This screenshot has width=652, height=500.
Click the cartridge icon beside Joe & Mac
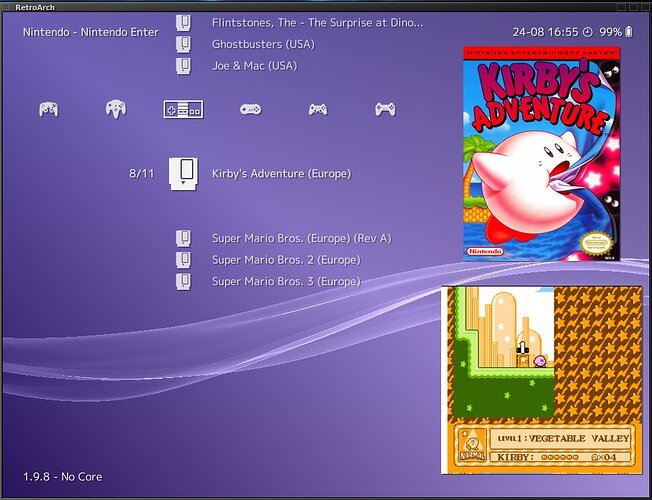tap(183, 66)
